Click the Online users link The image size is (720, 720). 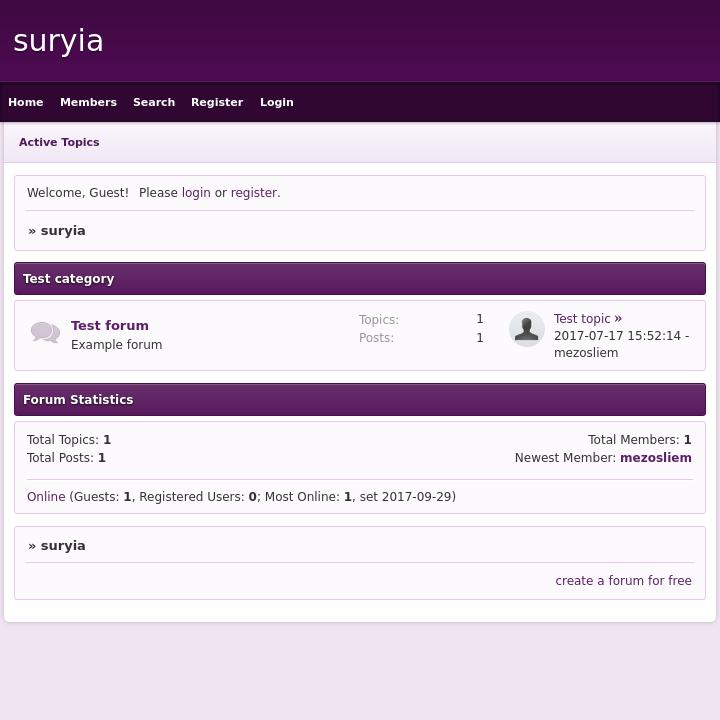[x=46, y=497]
